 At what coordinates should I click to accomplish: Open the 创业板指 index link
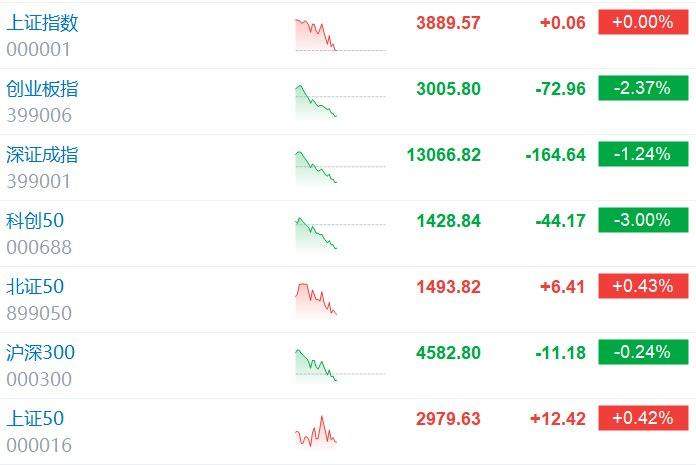pos(42,89)
